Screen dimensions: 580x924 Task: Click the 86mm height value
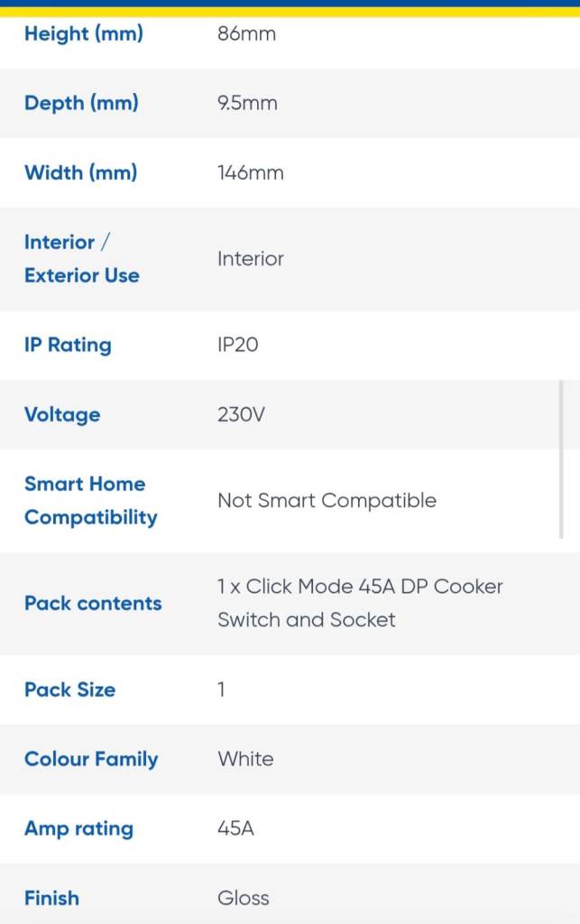coord(247,33)
